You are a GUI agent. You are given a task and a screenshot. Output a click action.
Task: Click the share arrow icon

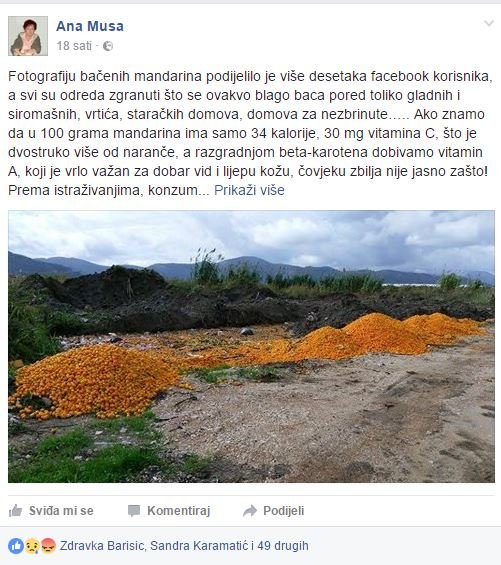click(250, 511)
